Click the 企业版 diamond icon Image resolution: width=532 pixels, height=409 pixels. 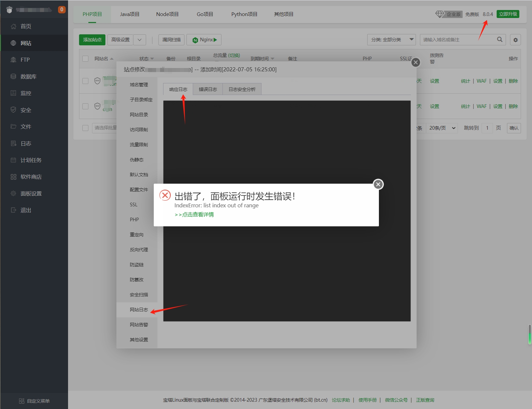coord(440,14)
